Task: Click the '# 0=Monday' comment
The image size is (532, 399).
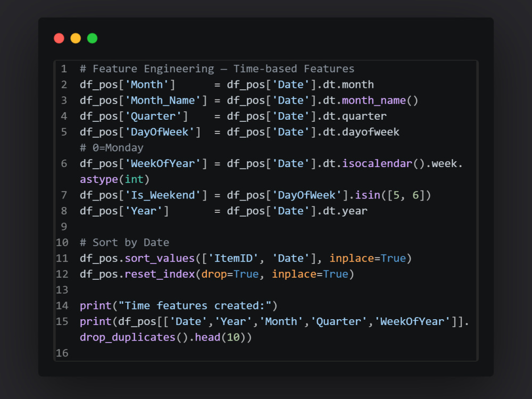Action: (112, 148)
